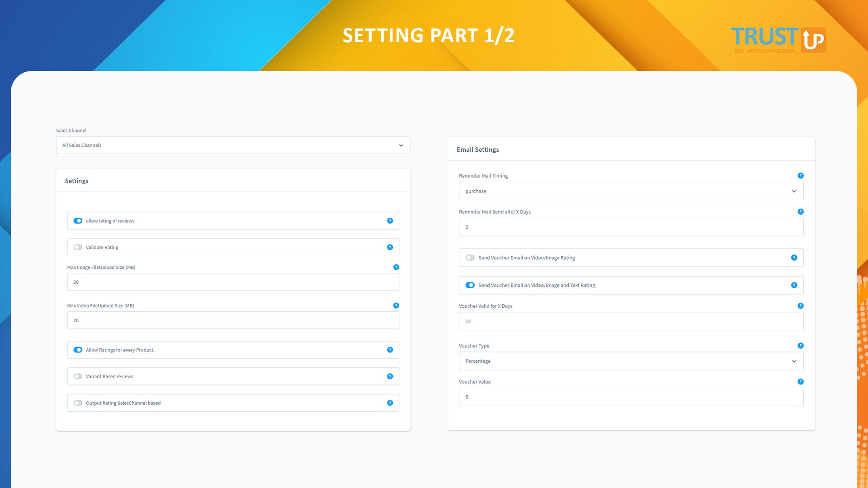Open help tooltip for Max Video FileUpload Size
This screenshot has width=868, height=488.
396,306
